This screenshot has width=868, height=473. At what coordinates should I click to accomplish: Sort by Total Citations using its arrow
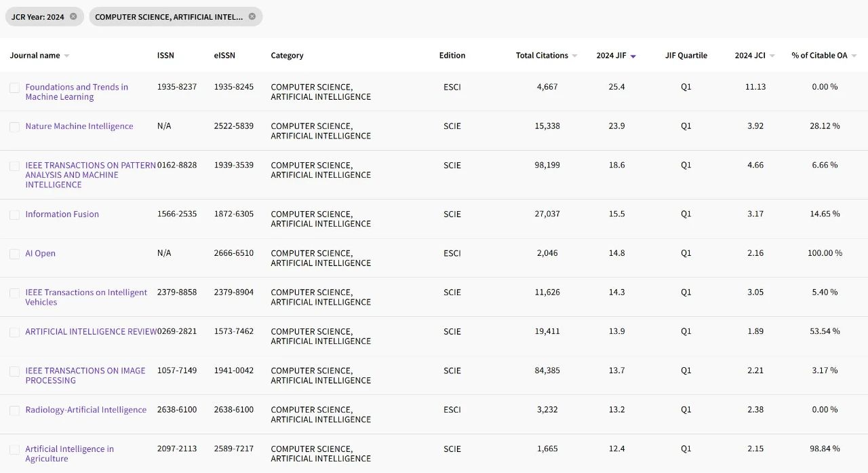pos(574,56)
